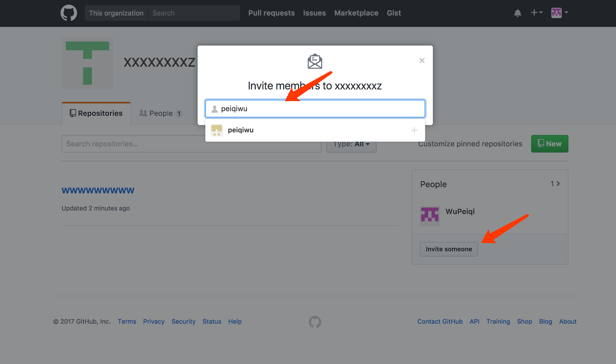This screenshot has width=616, height=364.
Task: Click the green New repository button
Action: point(550,144)
